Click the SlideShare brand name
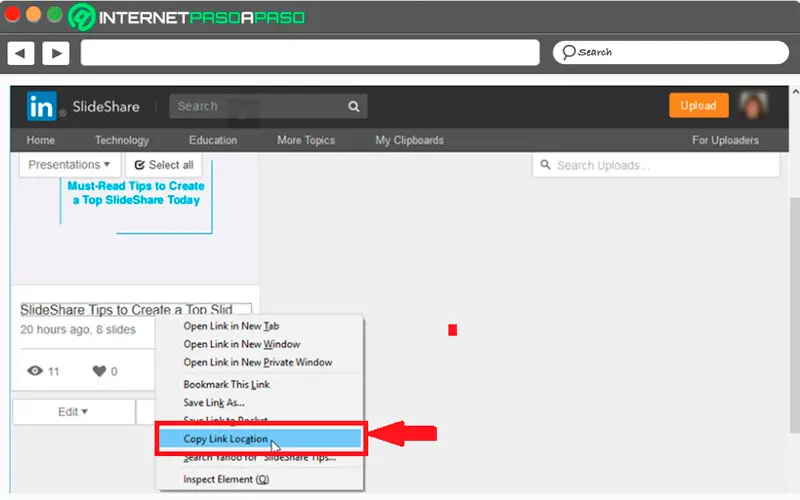This screenshot has height=500, width=800. coord(106,107)
